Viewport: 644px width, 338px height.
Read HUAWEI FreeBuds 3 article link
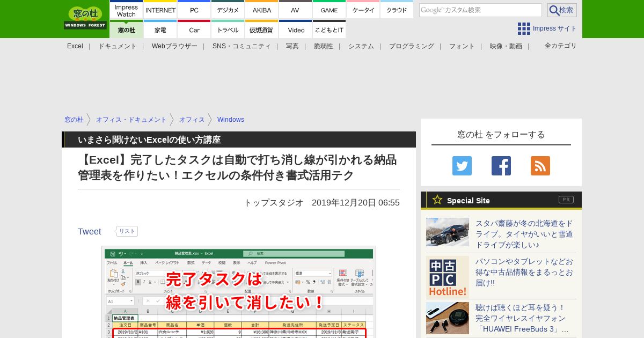coord(522,318)
